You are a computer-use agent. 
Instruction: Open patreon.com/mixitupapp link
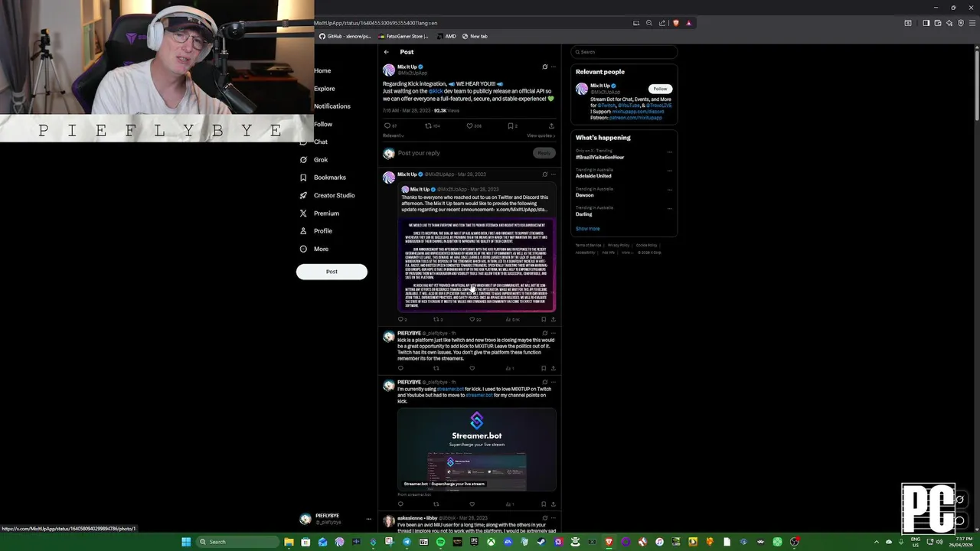pos(637,118)
